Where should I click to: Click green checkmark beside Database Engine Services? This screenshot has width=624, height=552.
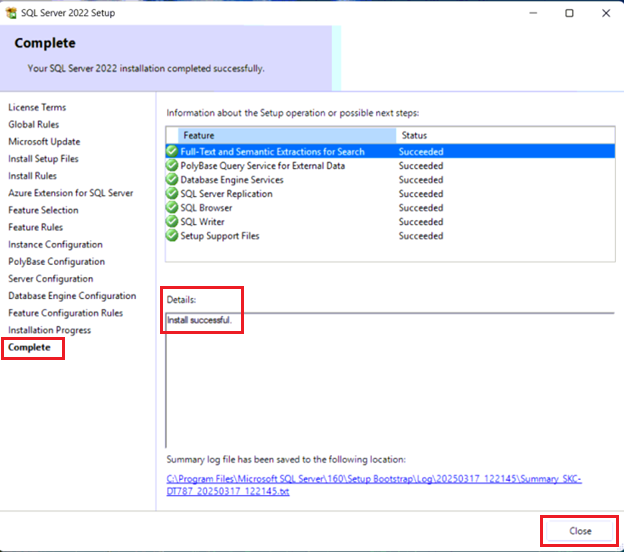[x=172, y=179]
